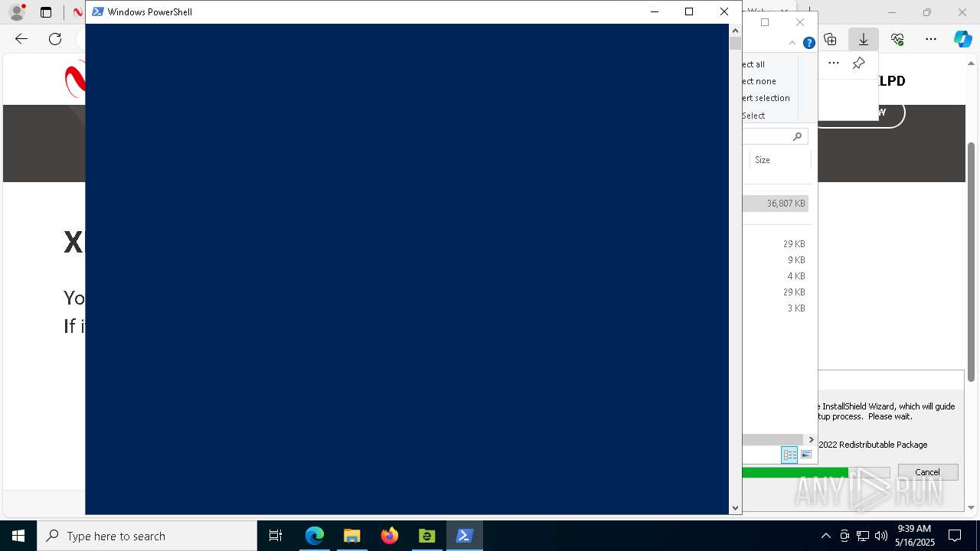Click PowerShell scrollbar down arrow
This screenshot has height=551, width=980.
click(x=735, y=507)
